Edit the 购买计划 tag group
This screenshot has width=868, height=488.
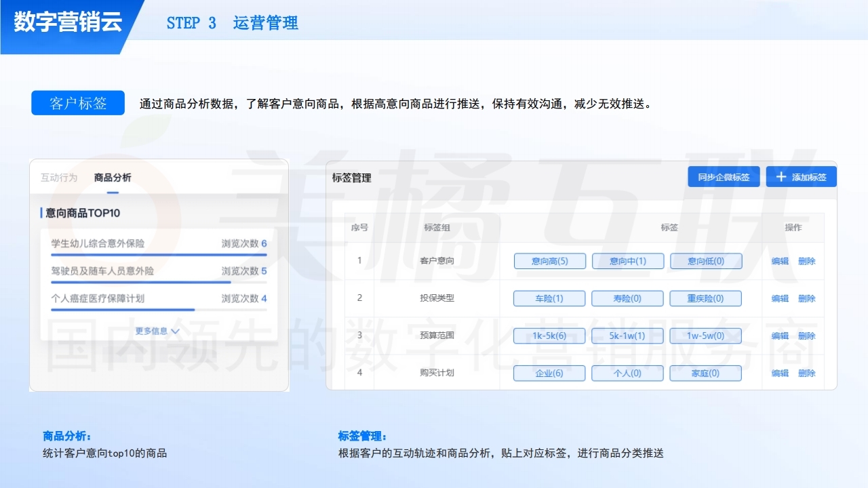780,373
